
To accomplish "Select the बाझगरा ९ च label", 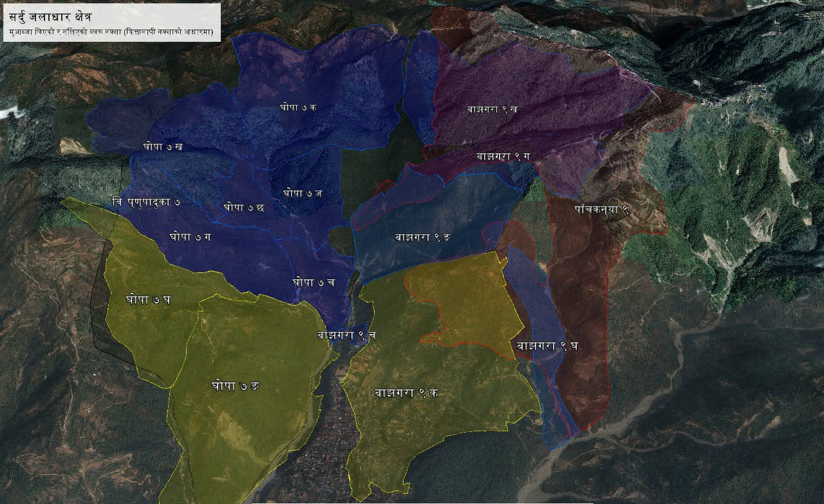I will [342, 335].
